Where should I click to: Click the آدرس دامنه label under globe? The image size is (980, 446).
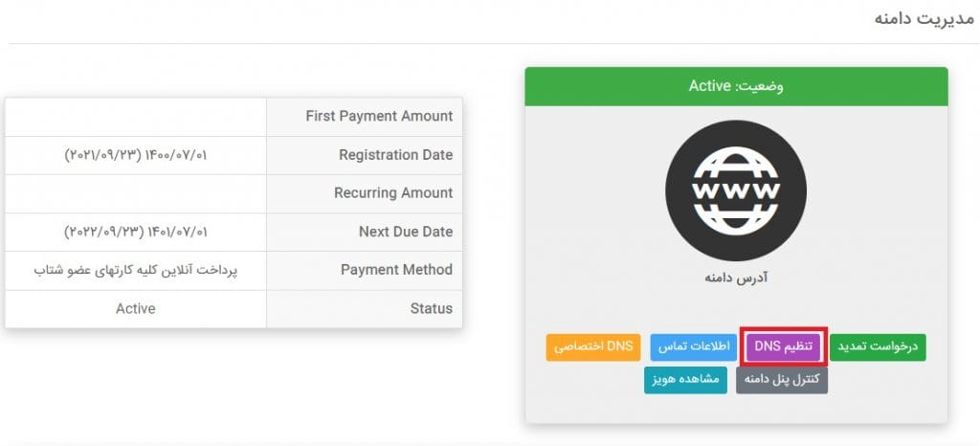tap(736, 278)
